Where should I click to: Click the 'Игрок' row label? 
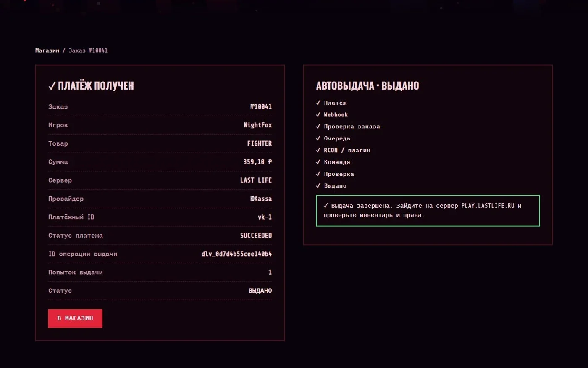[58, 125]
